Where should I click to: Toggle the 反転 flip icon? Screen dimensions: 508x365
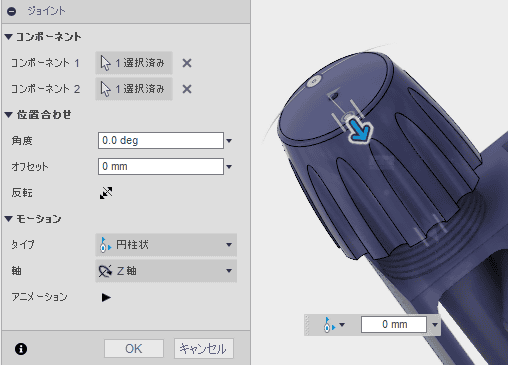click(106, 193)
